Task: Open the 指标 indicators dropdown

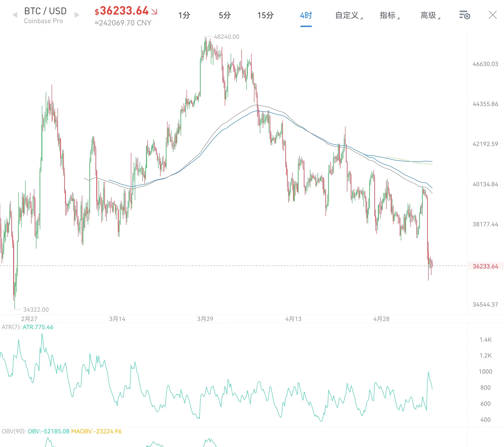Action: pos(389,15)
